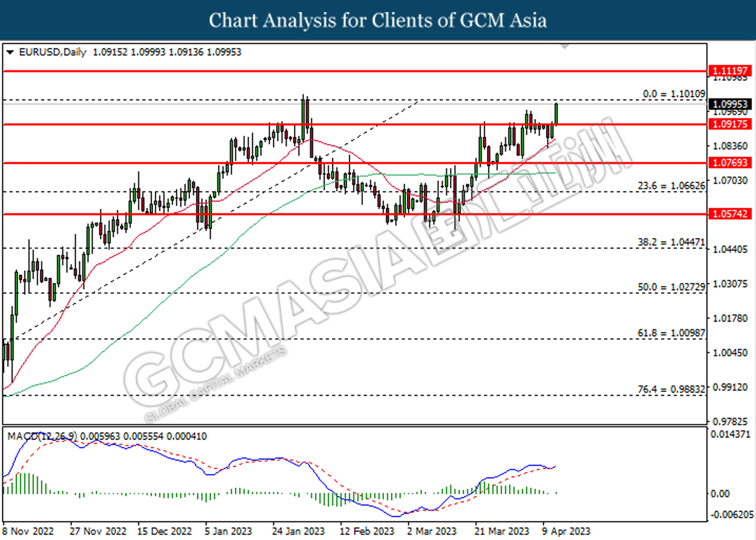Select the 1.08360 price axis value
Image resolution: width=756 pixels, height=540 pixels.
pyautogui.click(x=730, y=146)
